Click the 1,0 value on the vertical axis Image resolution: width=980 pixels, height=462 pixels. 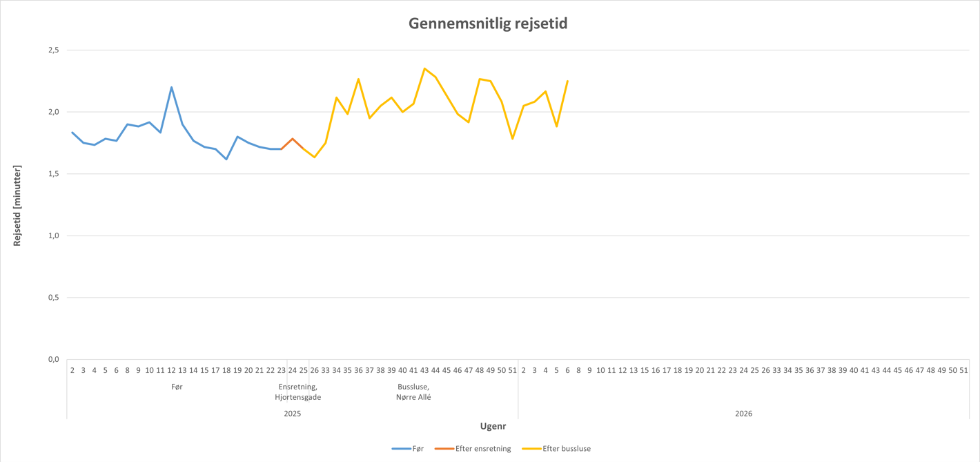(53, 235)
